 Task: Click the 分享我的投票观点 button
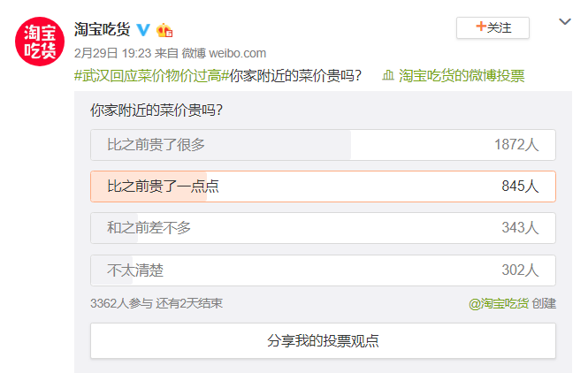[x=323, y=341]
